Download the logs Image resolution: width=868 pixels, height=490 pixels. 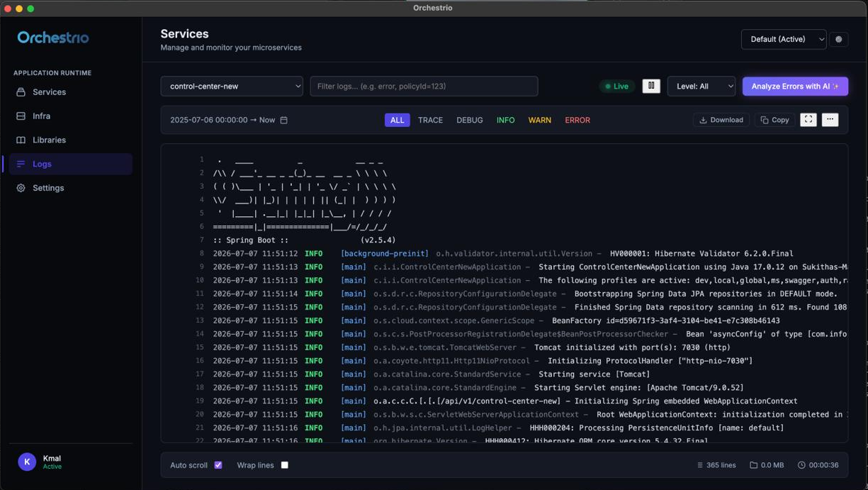point(721,120)
